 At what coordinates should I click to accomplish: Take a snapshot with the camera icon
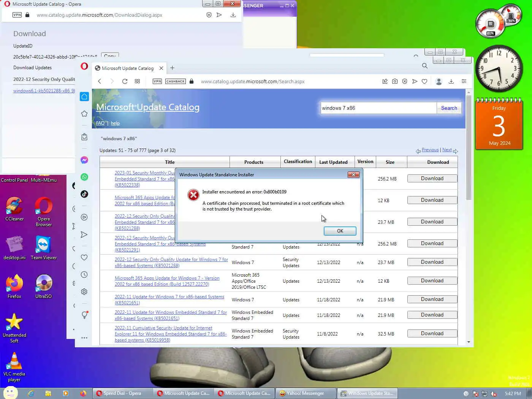395,81
